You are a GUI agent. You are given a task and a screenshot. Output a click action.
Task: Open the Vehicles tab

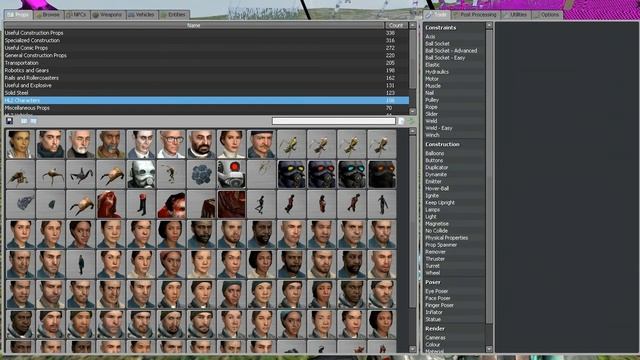(142, 15)
